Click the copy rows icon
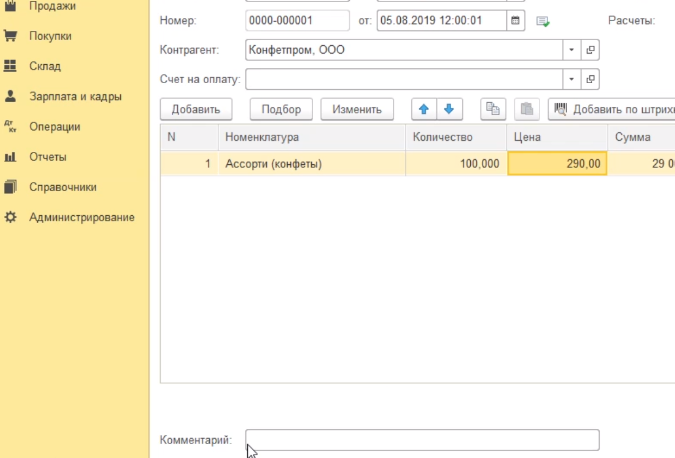Viewport: 675px width, 458px height. pyautogui.click(x=493, y=108)
